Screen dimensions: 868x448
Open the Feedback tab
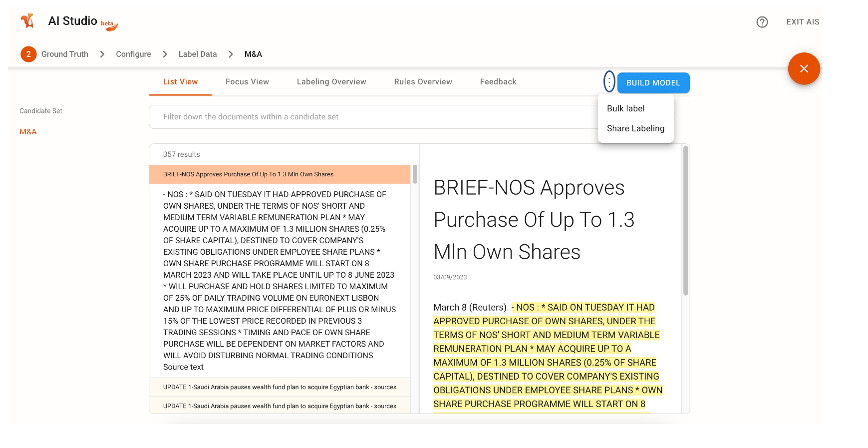498,82
